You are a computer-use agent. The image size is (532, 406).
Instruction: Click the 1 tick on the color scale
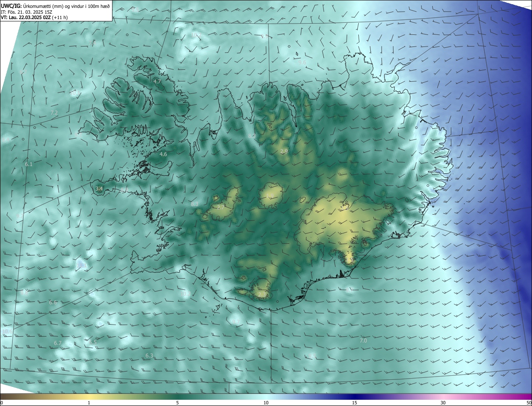(x=89, y=403)
